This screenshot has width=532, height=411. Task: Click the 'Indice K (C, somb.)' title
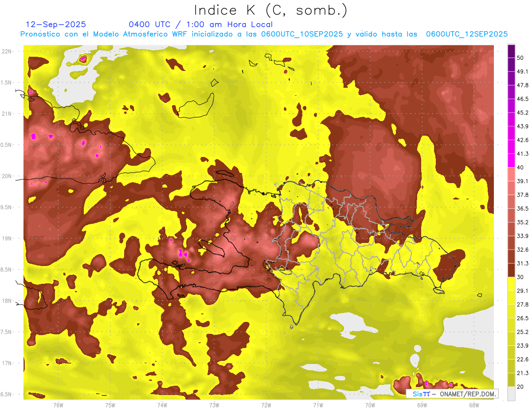coord(271,10)
